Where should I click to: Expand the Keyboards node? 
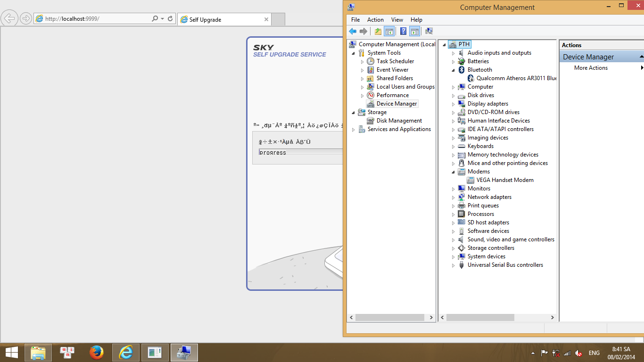click(454, 147)
